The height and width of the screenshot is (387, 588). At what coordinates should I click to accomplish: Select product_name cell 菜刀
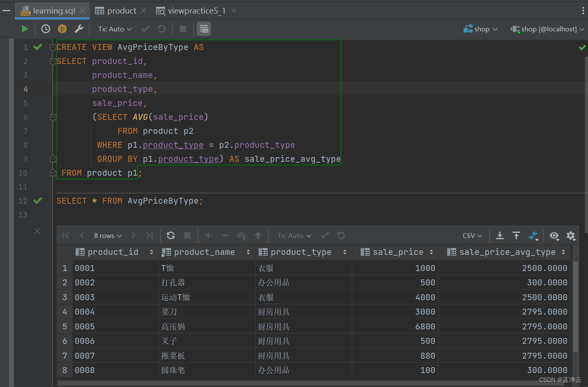coord(207,312)
